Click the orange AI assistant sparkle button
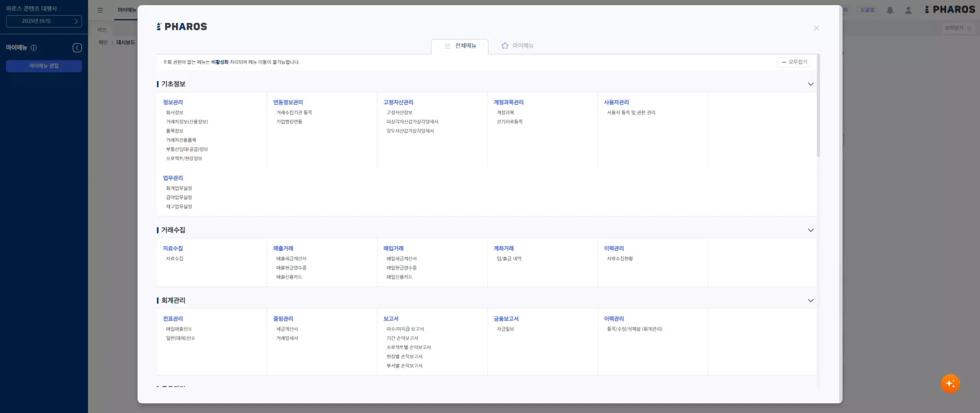The image size is (980, 413). (x=950, y=383)
